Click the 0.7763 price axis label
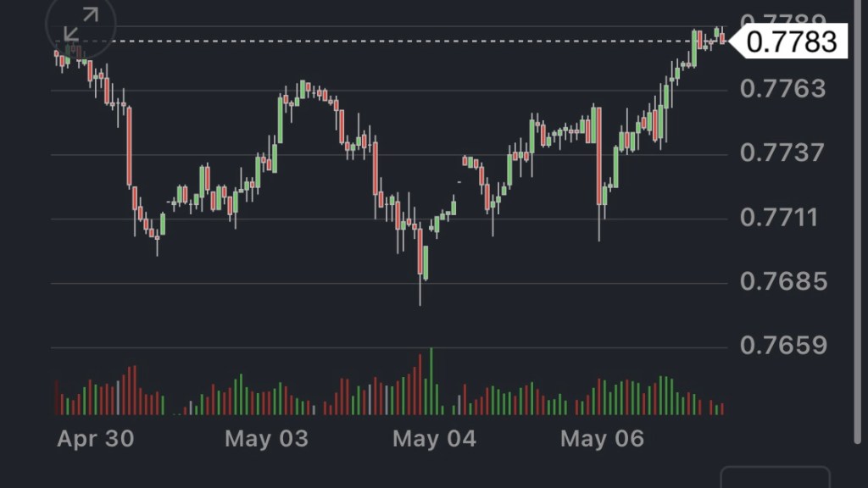868x488 pixels. pos(782,89)
